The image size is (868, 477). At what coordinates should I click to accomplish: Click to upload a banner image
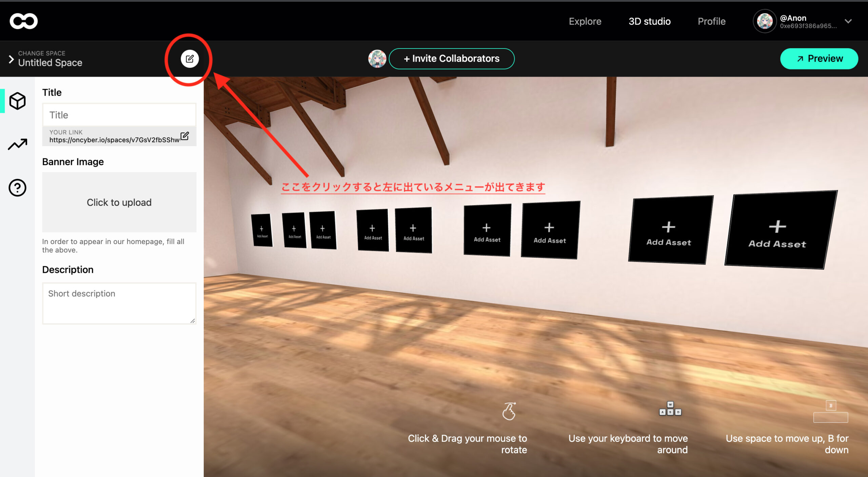point(119,202)
